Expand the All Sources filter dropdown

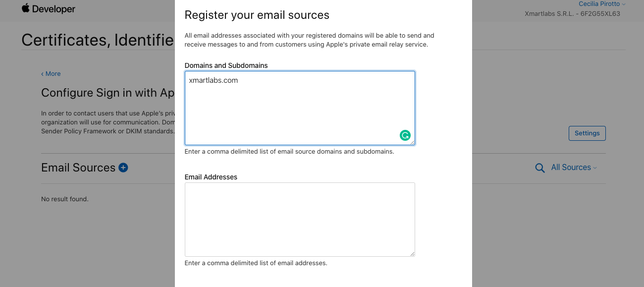point(574,168)
